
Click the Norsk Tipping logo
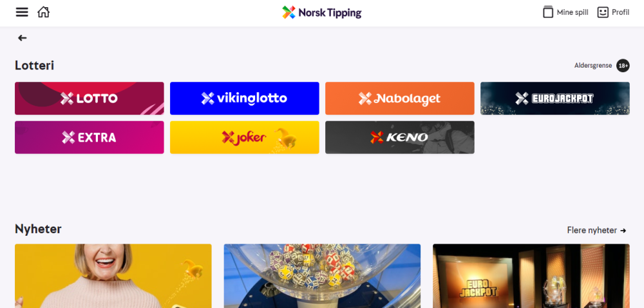(x=321, y=13)
